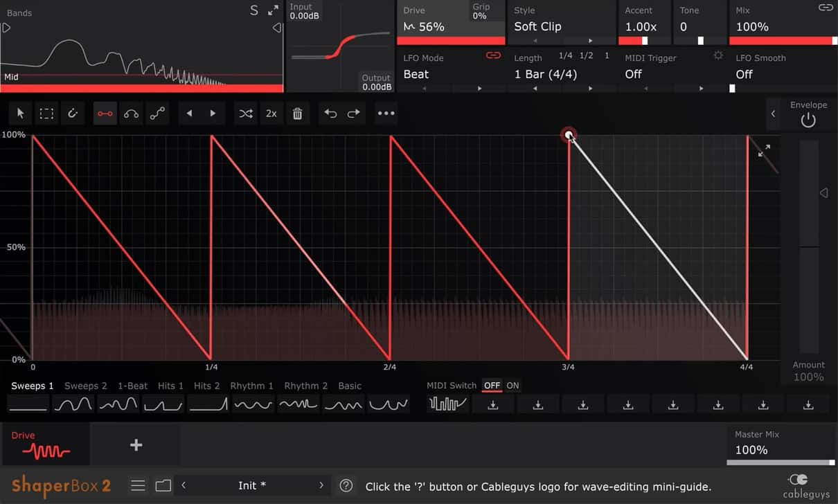Screen dimensions: 838x504
Task: Randomize waveform with shuffle icon
Action: coord(245,114)
